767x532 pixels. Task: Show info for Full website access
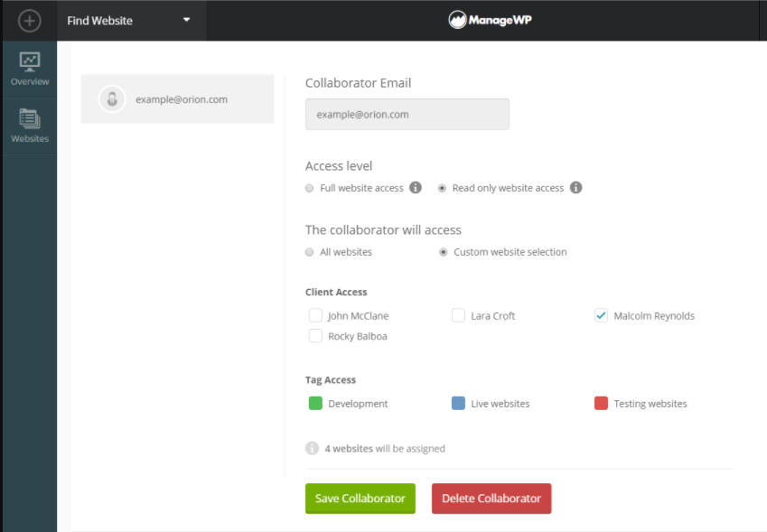point(416,187)
